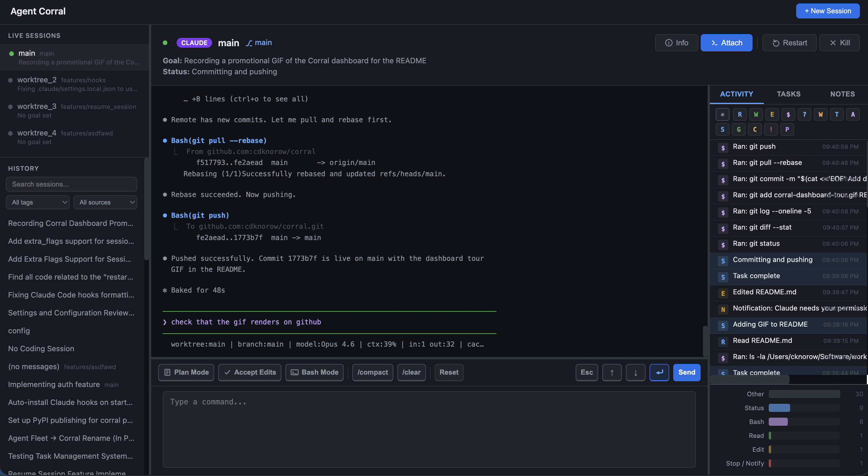Click the activity panel horizontal scrollbar
The height and width of the screenshot is (476, 868).
click(749, 380)
